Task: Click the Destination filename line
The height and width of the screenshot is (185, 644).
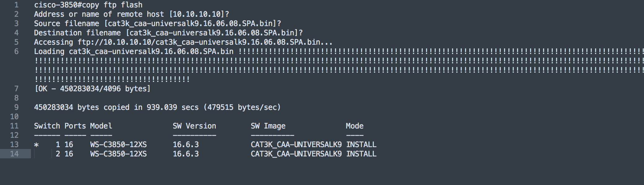Action: click(168, 33)
